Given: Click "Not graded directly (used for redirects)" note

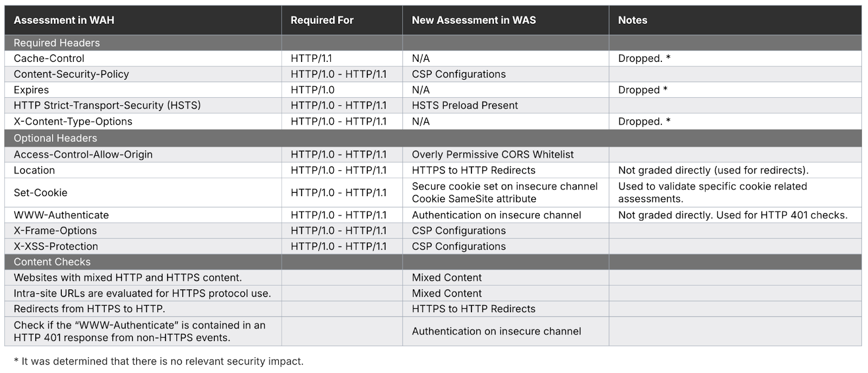Looking at the screenshot, I should pyautogui.click(x=713, y=170).
